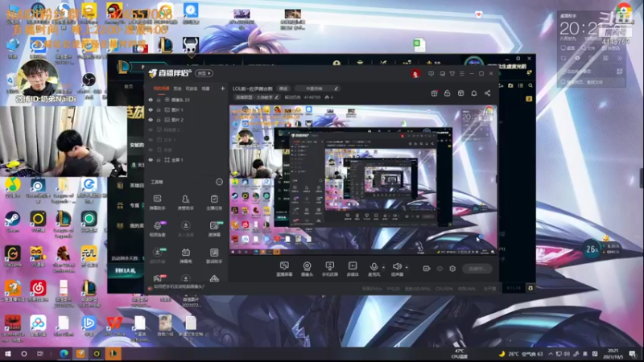Switch to the third scene tab

point(192,88)
